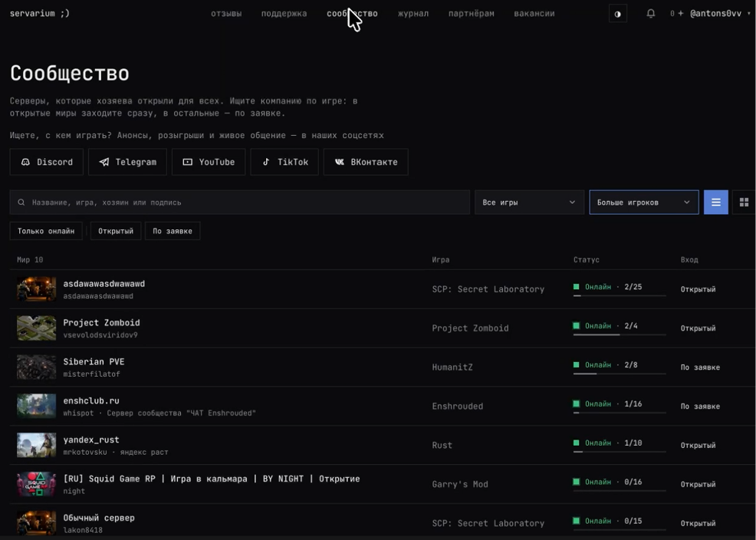Open notifications bell icon
Viewport: 756px width, 540px height.
[x=650, y=14]
